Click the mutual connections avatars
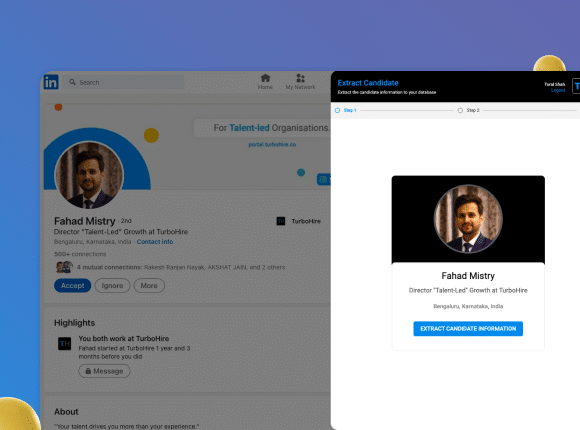The width and height of the screenshot is (580, 430). (64, 267)
